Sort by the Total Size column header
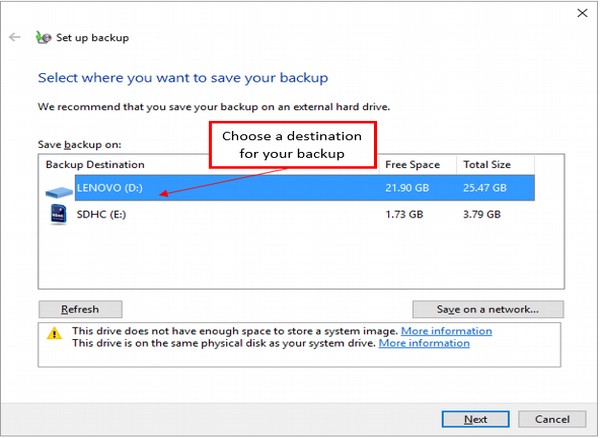Viewport: 600px width, 438px height. [x=486, y=164]
